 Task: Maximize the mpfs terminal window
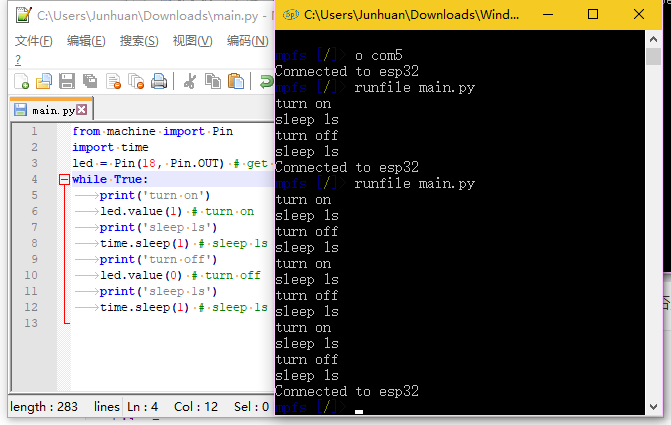[593, 15]
